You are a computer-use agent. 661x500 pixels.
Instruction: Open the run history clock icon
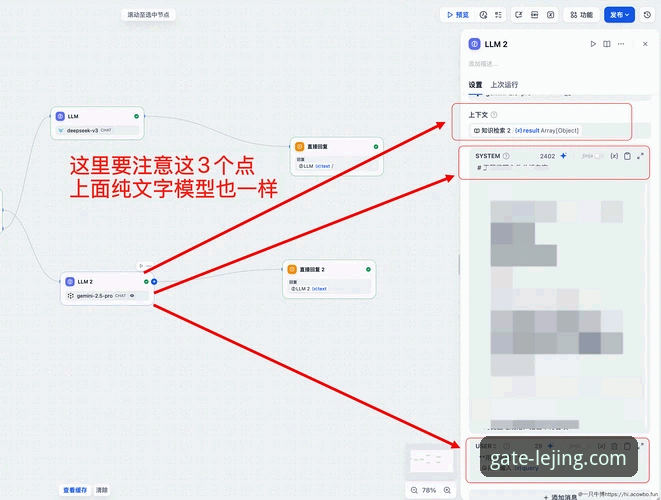click(483, 15)
